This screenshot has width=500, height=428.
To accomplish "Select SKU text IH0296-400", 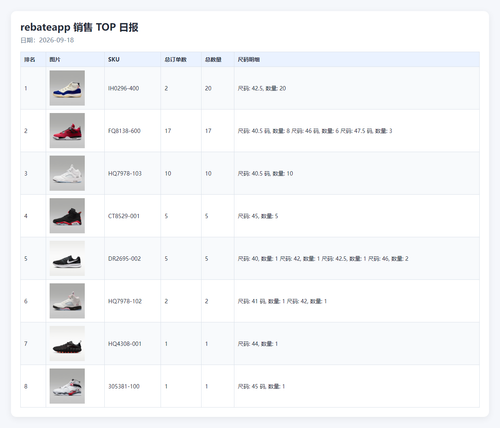I will [123, 88].
